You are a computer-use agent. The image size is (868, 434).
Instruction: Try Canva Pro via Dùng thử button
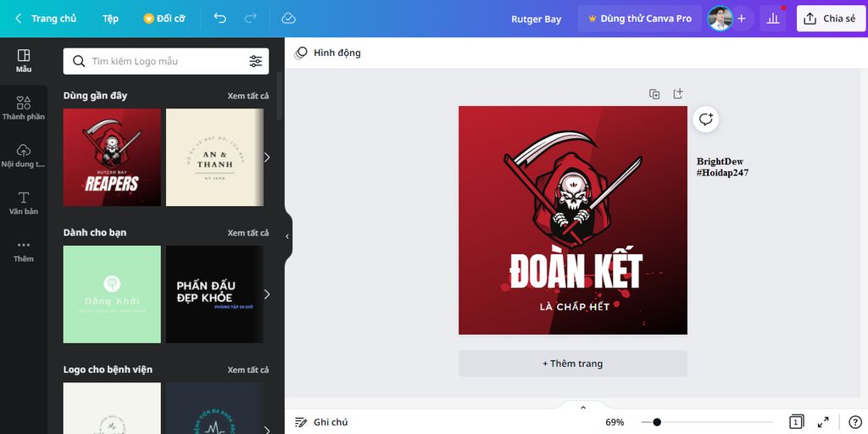(x=639, y=19)
